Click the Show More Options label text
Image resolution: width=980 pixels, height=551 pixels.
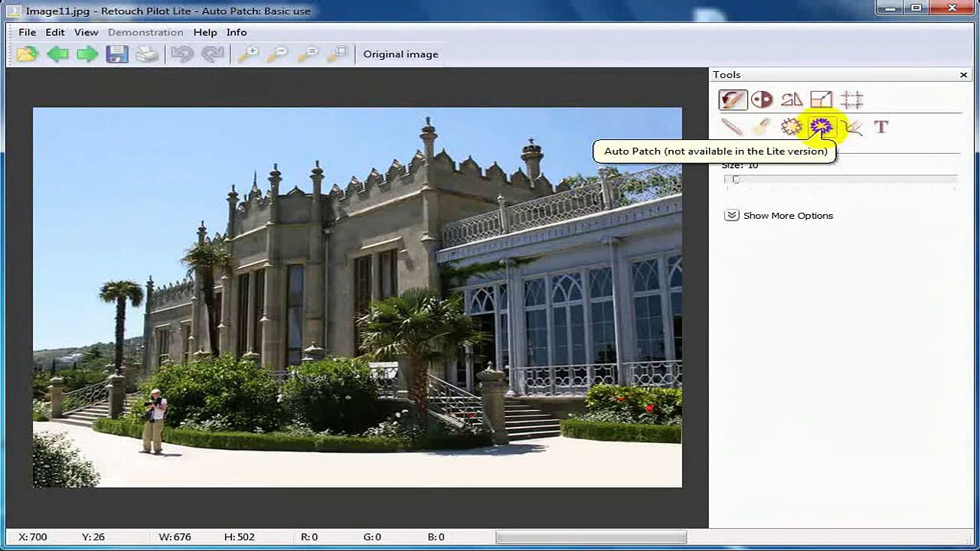click(788, 216)
